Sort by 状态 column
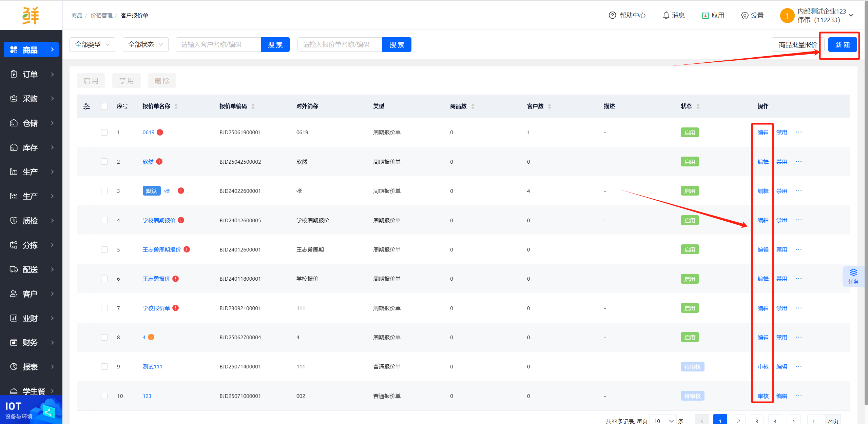The height and width of the screenshot is (424, 868). (x=698, y=106)
